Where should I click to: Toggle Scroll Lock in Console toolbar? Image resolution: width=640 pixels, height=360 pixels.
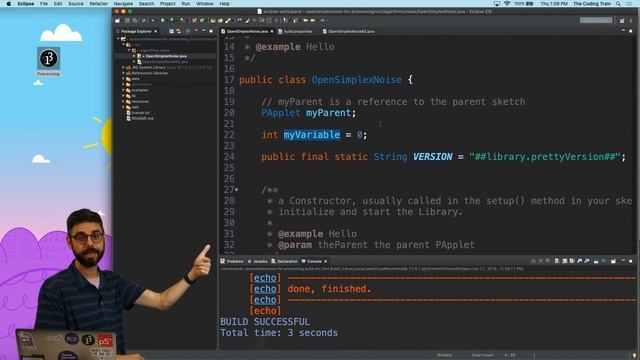tap(564, 261)
